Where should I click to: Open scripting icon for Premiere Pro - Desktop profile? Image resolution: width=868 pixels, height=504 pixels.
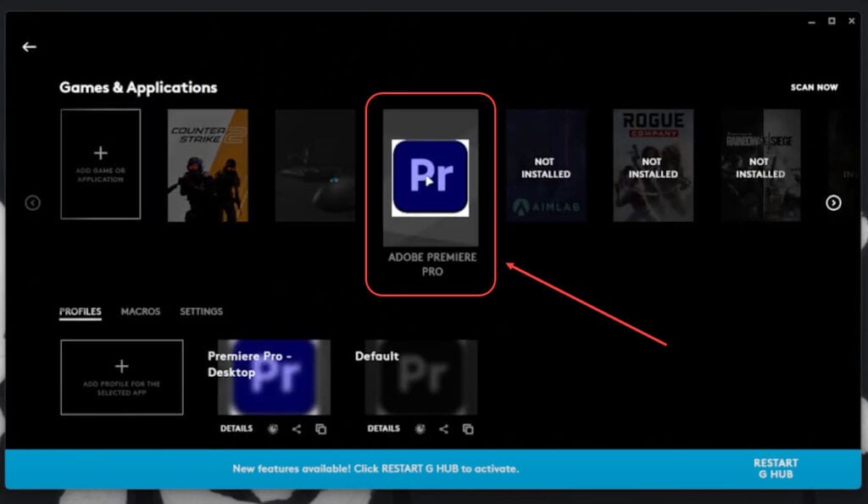click(x=273, y=429)
